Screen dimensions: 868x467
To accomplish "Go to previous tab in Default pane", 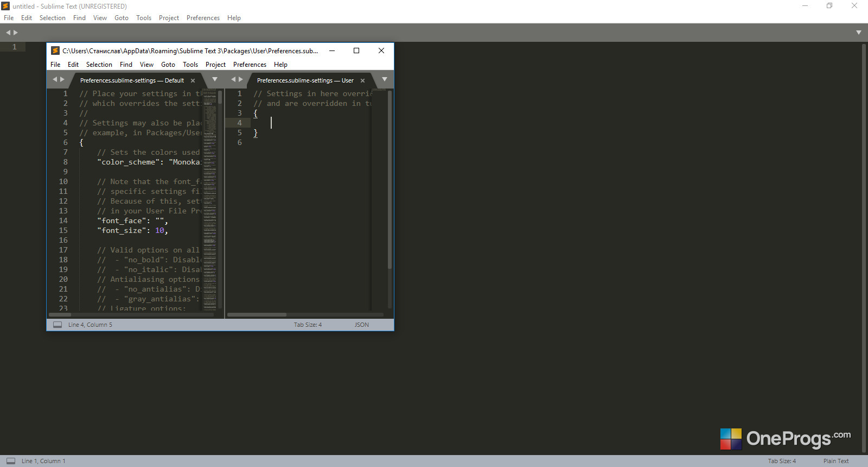I will (x=54, y=79).
